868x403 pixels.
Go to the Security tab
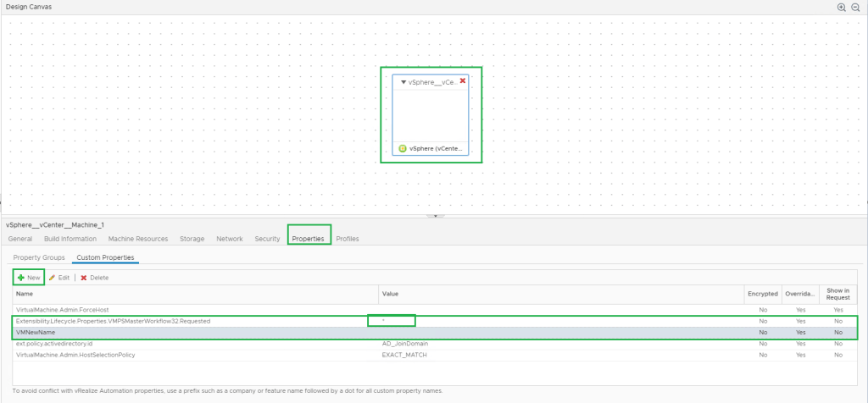pyautogui.click(x=267, y=240)
